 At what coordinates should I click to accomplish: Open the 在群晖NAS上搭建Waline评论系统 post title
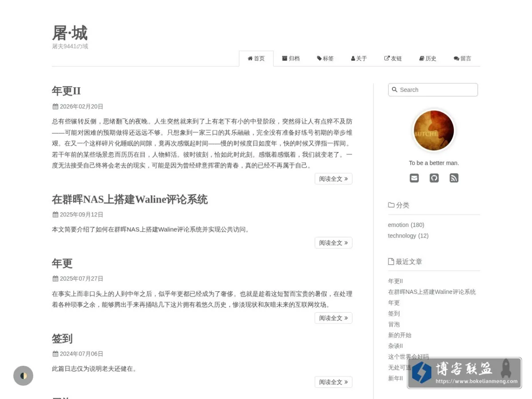129,199
